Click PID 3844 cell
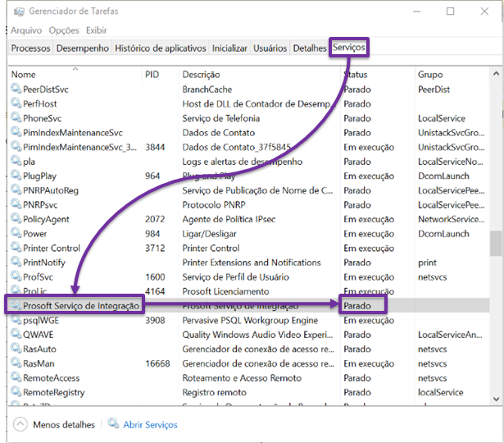This screenshot has height=443, width=504. tap(155, 148)
